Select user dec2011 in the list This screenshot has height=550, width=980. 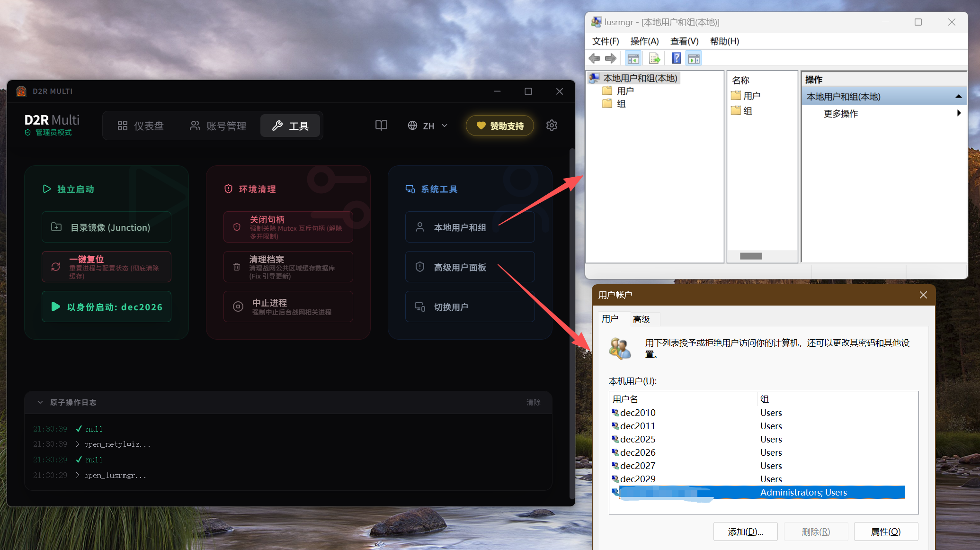point(757,426)
